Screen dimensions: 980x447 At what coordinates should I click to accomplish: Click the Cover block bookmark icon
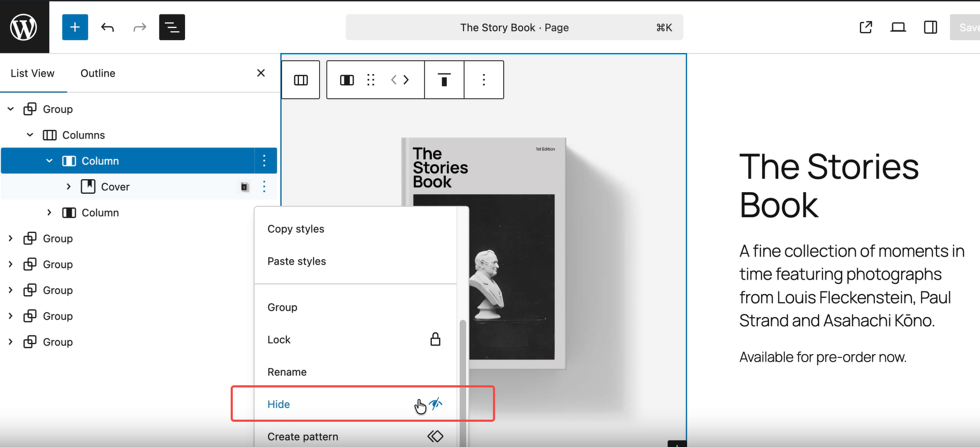(x=88, y=186)
